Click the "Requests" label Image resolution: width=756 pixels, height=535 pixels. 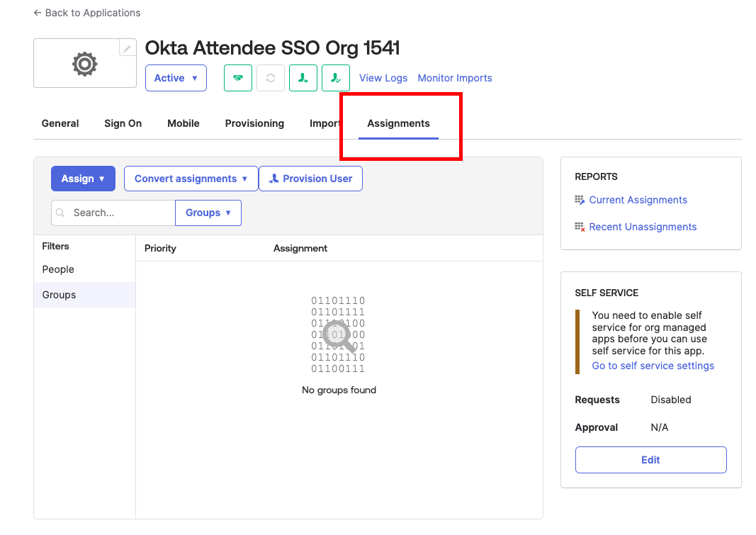coord(597,400)
